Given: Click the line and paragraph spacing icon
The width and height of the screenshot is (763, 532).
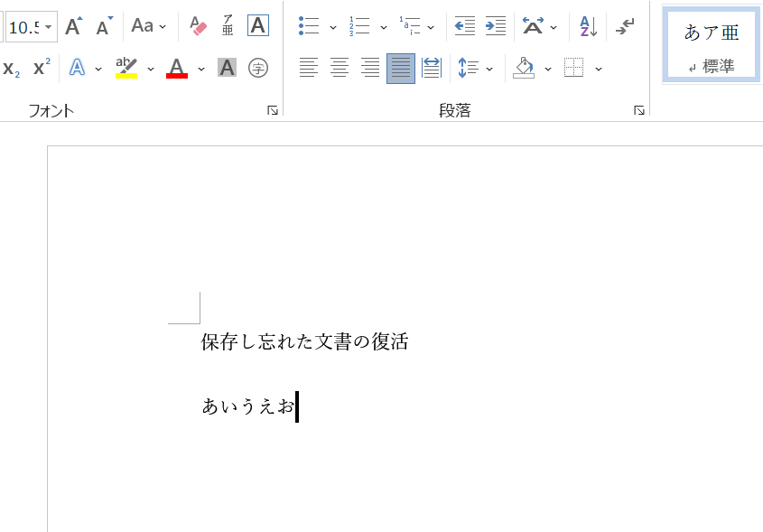Looking at the screenshot, I should pyautogui.click(x=469, y=68).
